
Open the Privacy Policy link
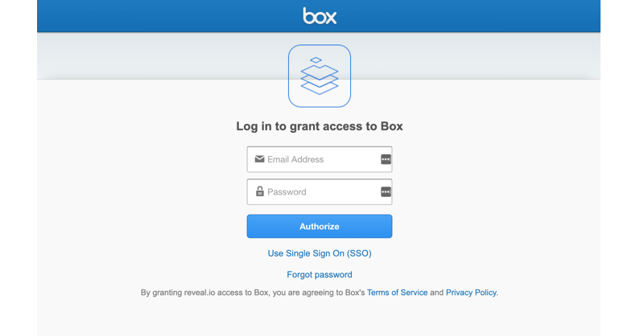coord(471,293)
